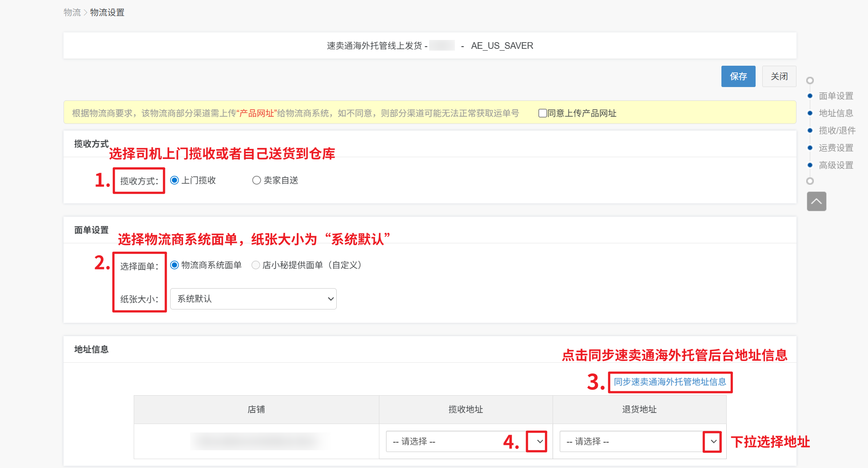Click 同步速卖通海外托管地址信息 link
This screenshot has width=868, height=468.
click(670, 382)
